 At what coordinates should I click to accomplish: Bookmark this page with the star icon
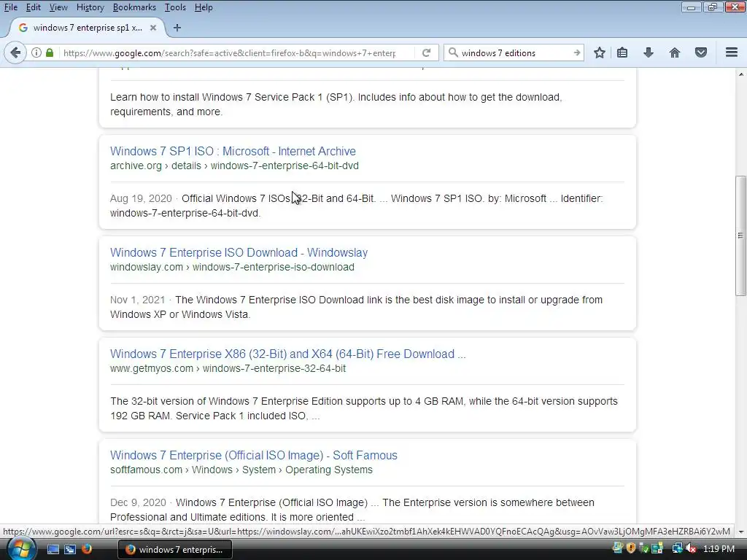[x=600, y=52]
